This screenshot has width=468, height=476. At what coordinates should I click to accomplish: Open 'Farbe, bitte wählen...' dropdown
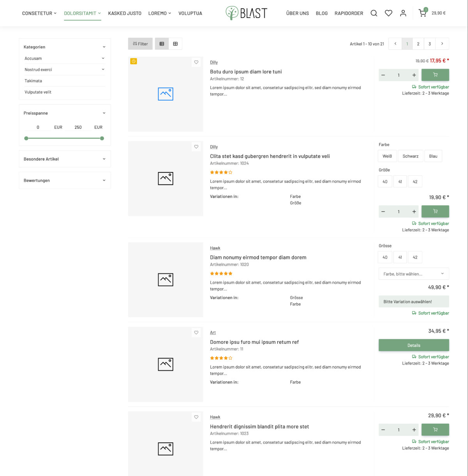414,274
